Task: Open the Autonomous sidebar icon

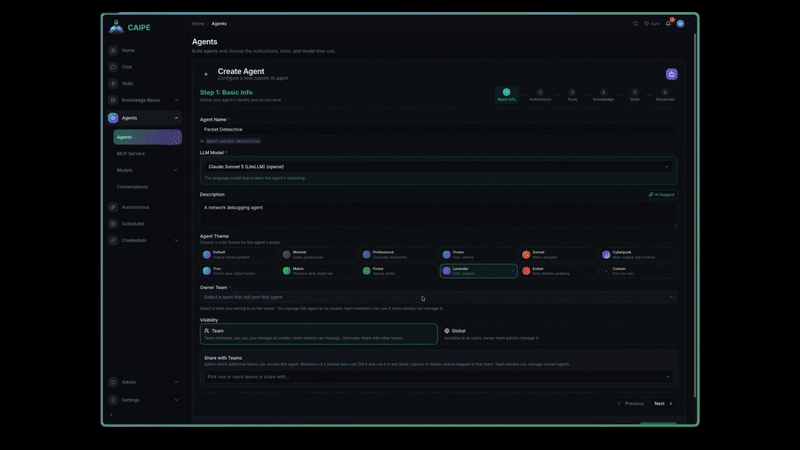Action: tap(113, 207)
